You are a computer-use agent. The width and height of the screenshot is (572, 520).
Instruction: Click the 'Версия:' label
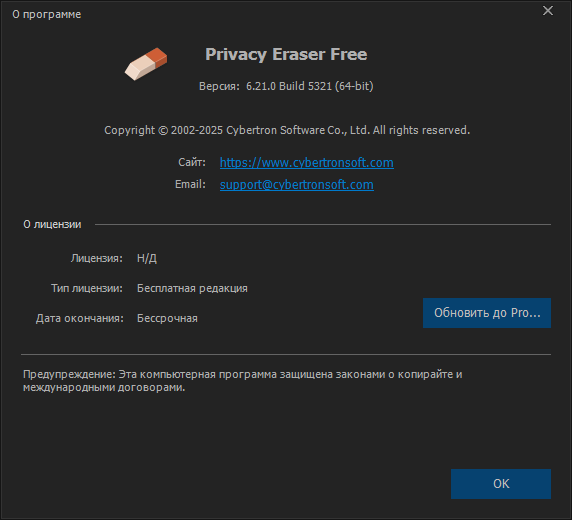coord(219,86)
